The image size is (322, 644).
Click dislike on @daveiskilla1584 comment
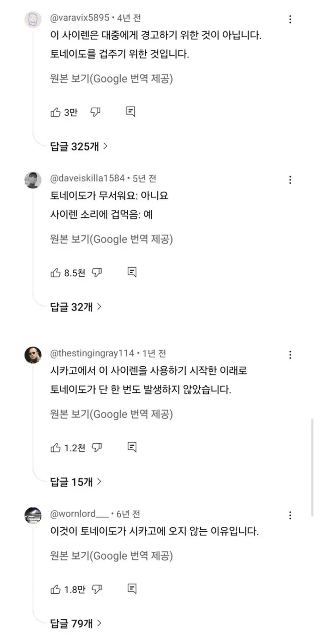pyautogui.click(x=97, y=273)
